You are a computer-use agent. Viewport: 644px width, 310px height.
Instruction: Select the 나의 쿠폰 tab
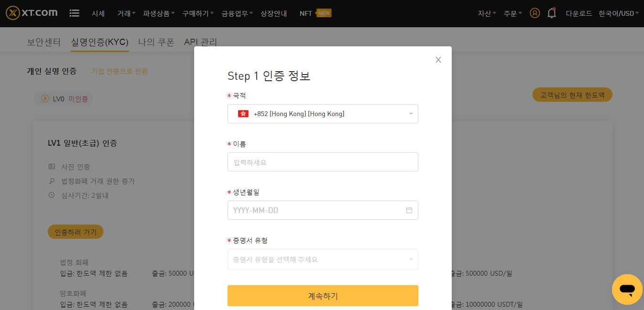point(156,42)
